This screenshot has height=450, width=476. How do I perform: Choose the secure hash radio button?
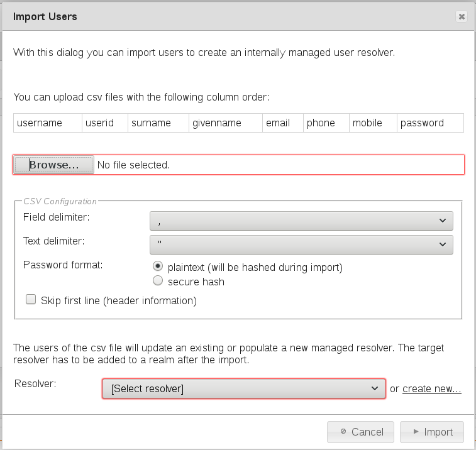tap(158, 281)
